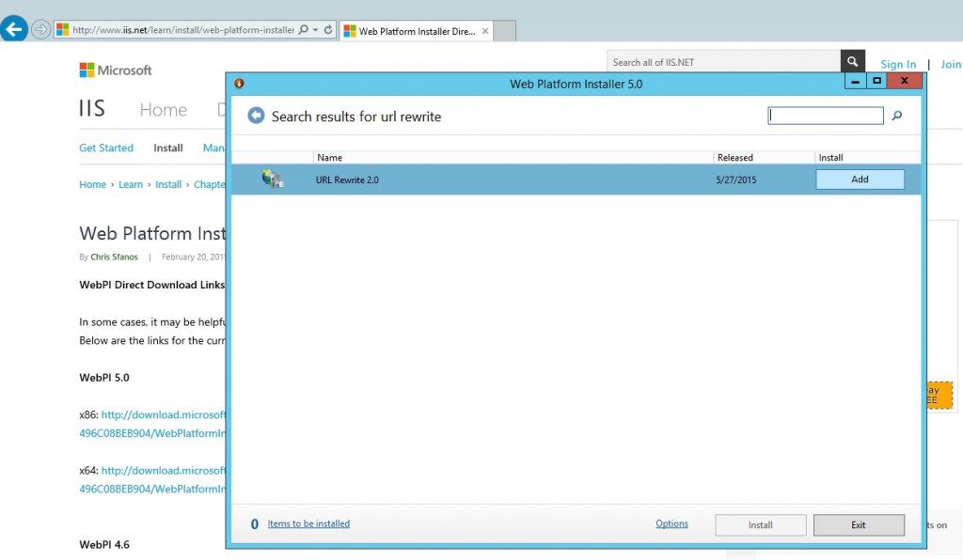Close the Web Platform Installer browser tab
The height and width of the screenshot is (560, 963).
(485, 31)
